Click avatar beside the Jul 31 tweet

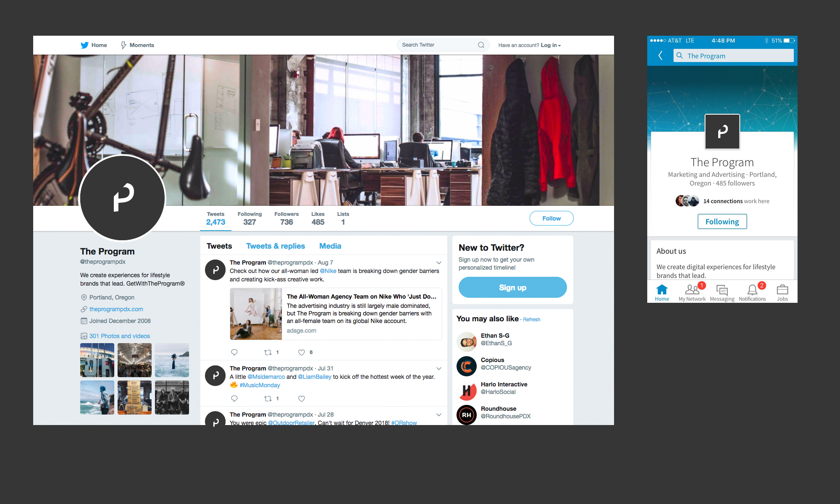[215, 375]
